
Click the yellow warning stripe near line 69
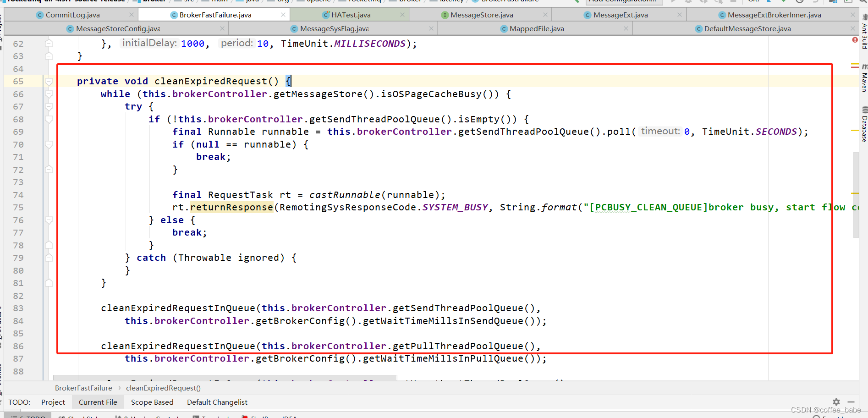click(855, 131)
